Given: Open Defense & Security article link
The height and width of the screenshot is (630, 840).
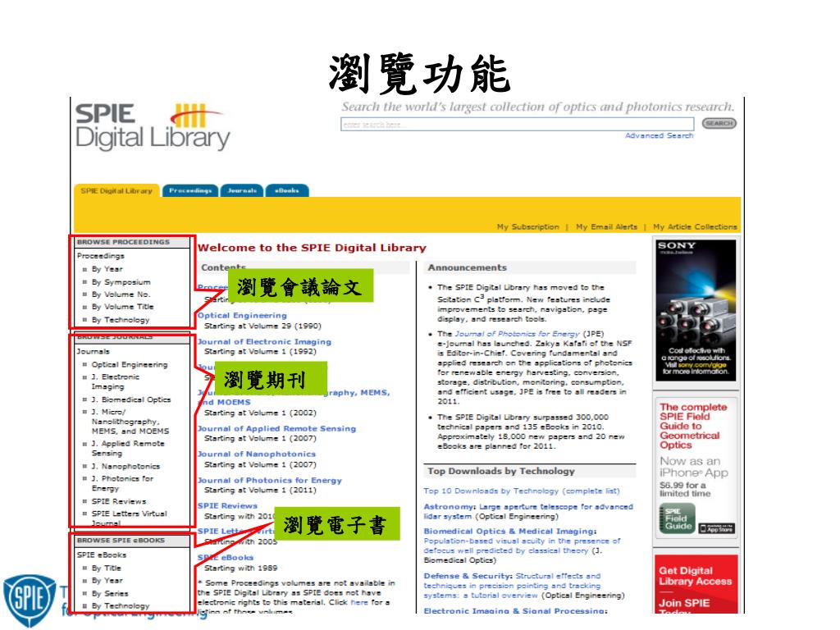Looking at the screenshot, I should click(512, 586).
